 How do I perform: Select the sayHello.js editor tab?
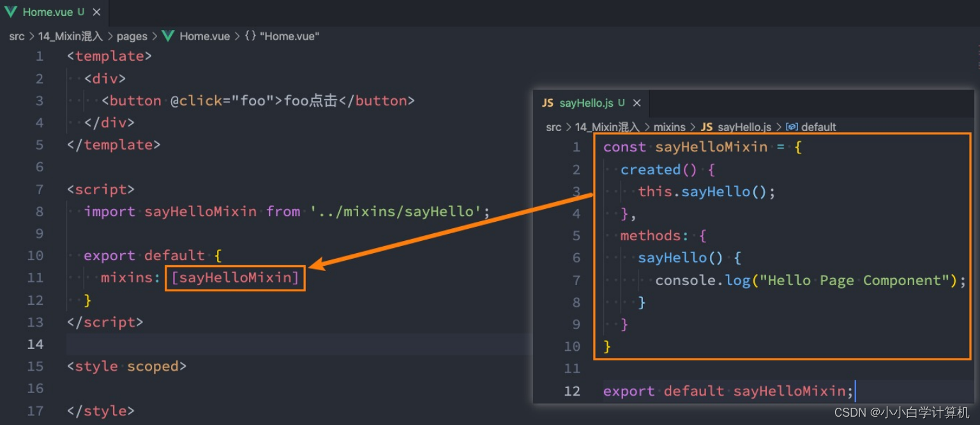(x=591, y=102)
